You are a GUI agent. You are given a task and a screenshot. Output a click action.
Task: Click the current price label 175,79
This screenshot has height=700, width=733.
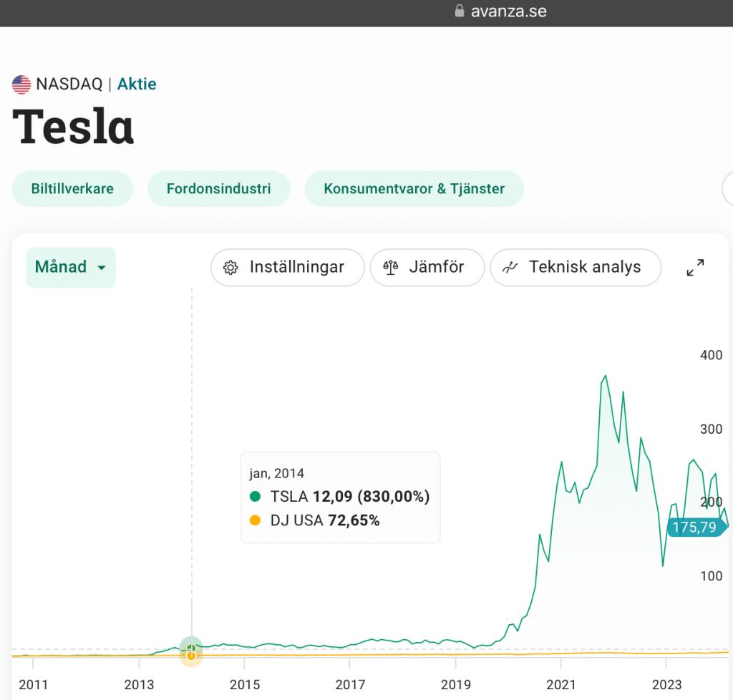pyautogui.click(x=696, y=527)
